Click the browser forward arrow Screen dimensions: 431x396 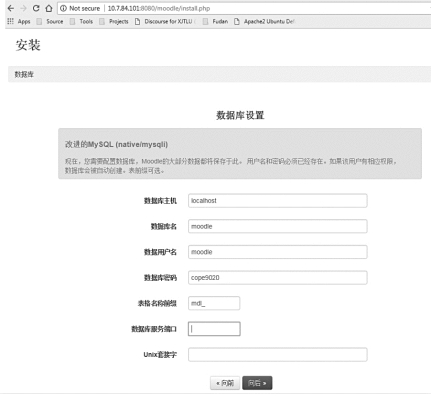23,8
